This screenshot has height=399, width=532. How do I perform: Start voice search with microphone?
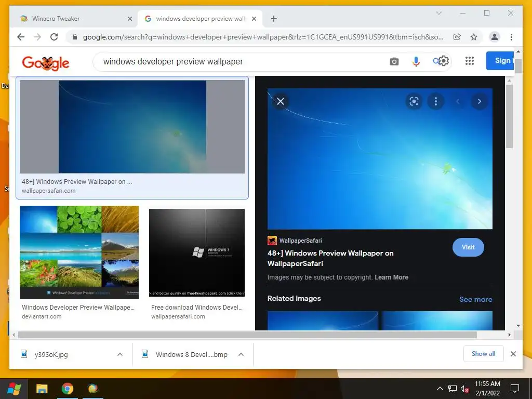416,61
